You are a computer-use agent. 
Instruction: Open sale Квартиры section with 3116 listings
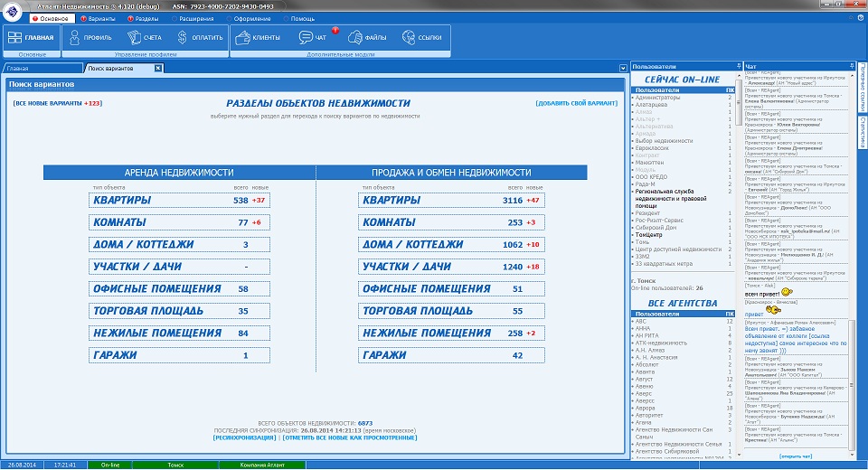(x=451, y=200)
